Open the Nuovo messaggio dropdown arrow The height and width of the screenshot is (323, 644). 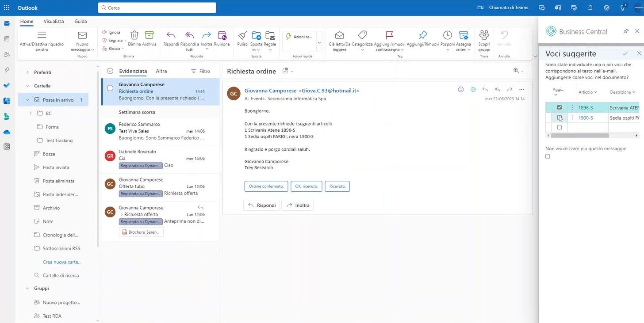(92, 49)
